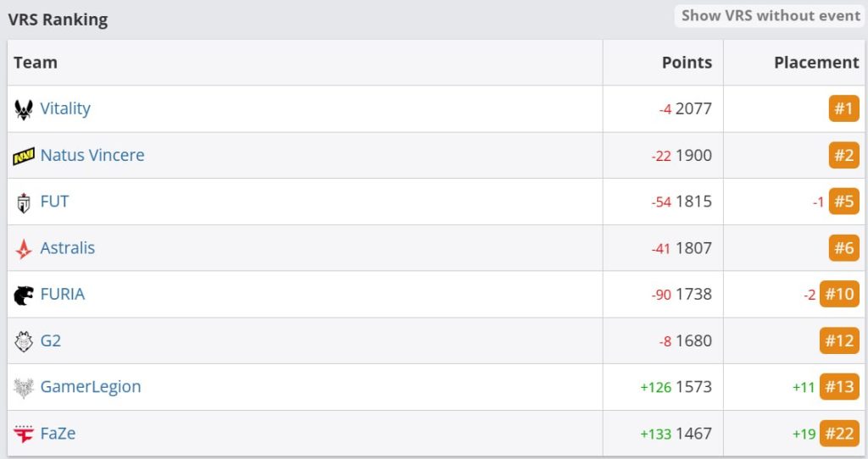Select the Team column header
This screenshot has height=459, width=868.
click(x=36, y=63)
